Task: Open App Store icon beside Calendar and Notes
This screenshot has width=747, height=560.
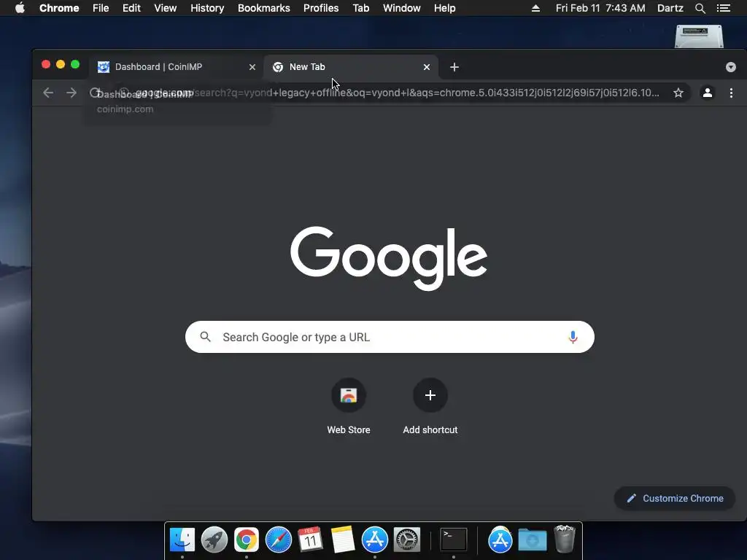Action: point(375,540)
